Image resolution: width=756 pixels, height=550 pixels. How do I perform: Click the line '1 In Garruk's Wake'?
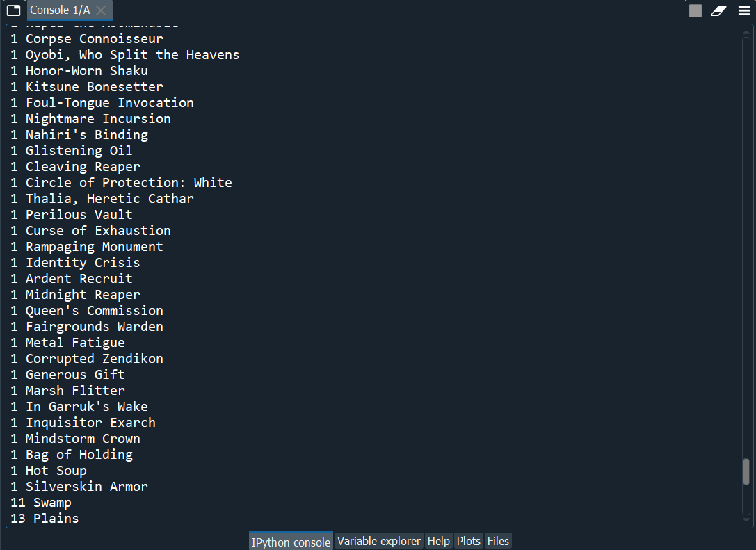point(79,406)
